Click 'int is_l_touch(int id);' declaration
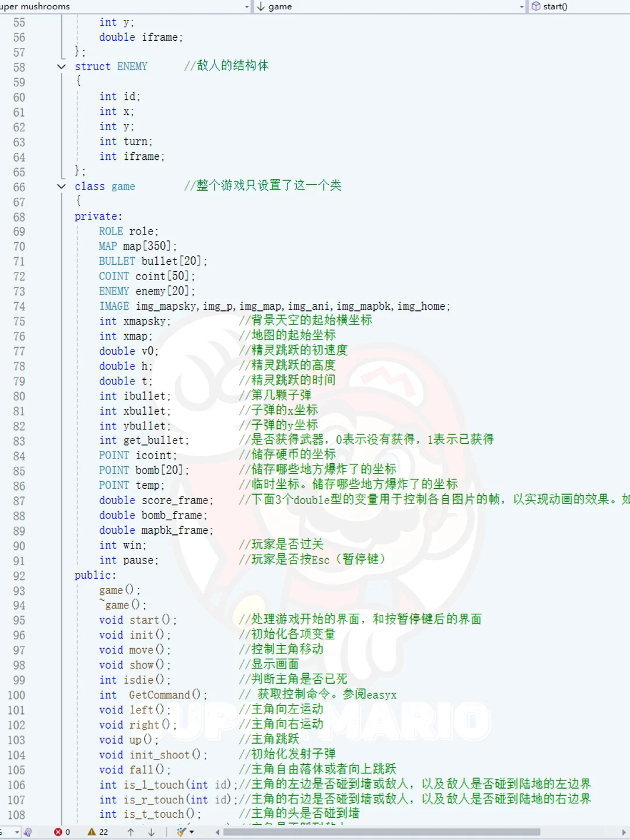630x840 pixels. click(168, 785)
